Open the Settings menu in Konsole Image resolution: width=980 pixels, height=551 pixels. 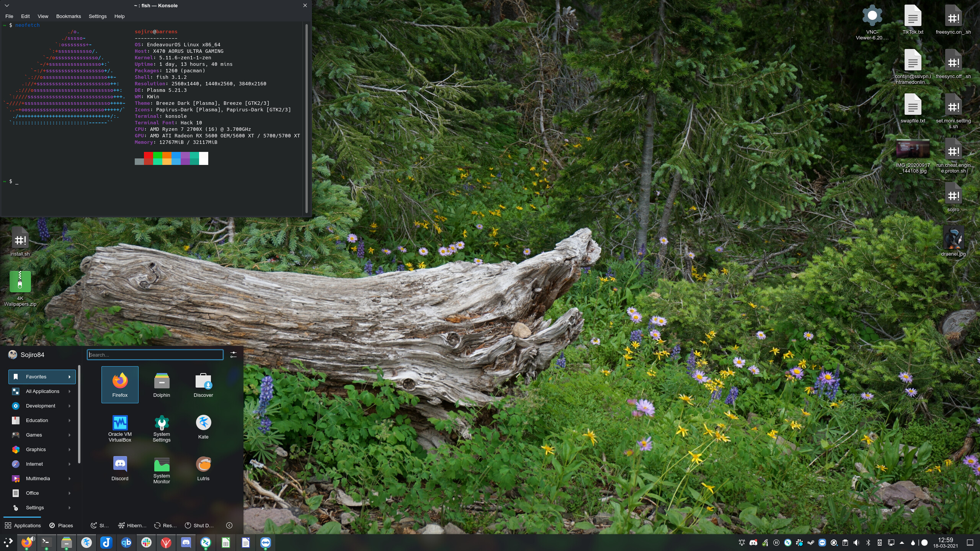(98, 16)
